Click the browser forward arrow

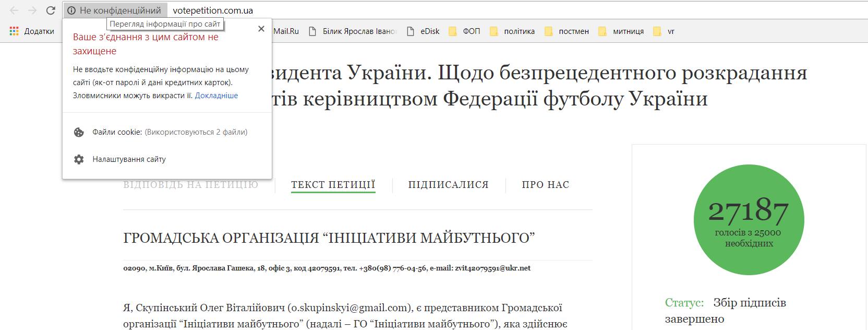point(32,10)
